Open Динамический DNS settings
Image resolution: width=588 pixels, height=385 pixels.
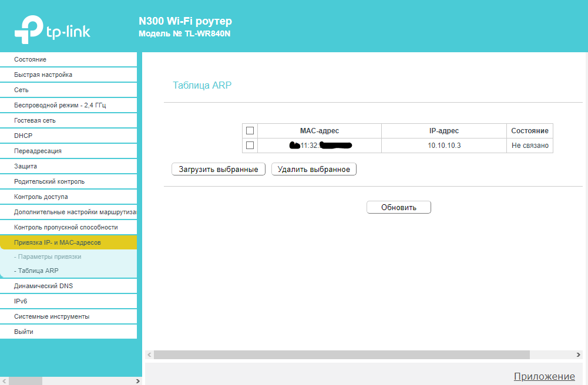tap(68, 286)
